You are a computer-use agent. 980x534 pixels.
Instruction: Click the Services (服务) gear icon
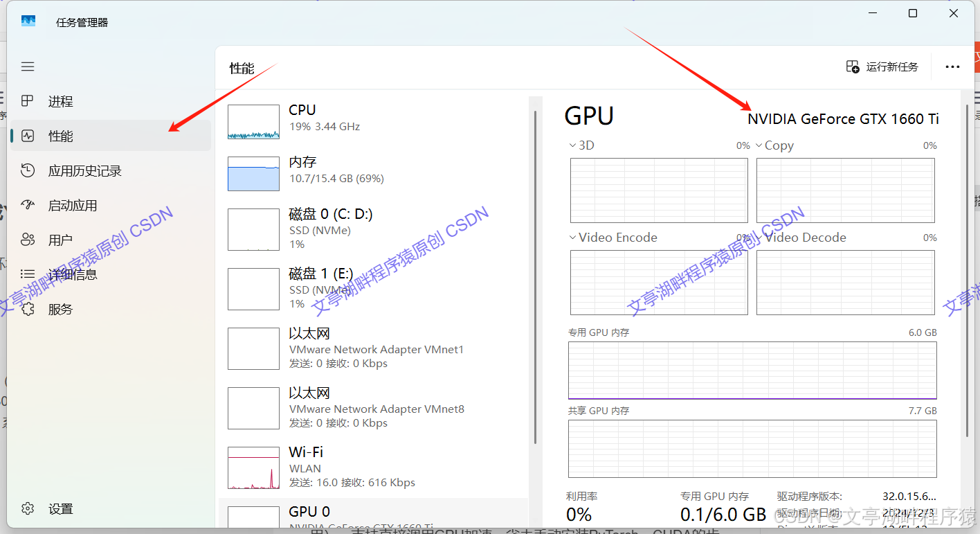[28, 309]
